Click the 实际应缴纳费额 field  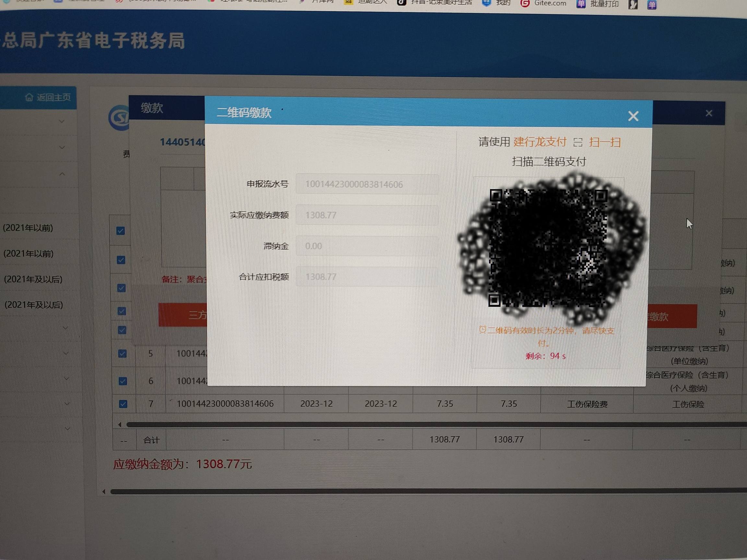click(x=367, y=215)
